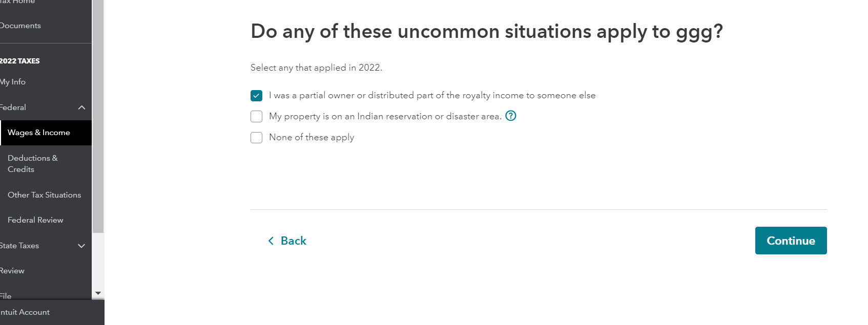
Task: Expand the State Taxes section chevron
Action: pyautogui.click(x=81, y=246)
